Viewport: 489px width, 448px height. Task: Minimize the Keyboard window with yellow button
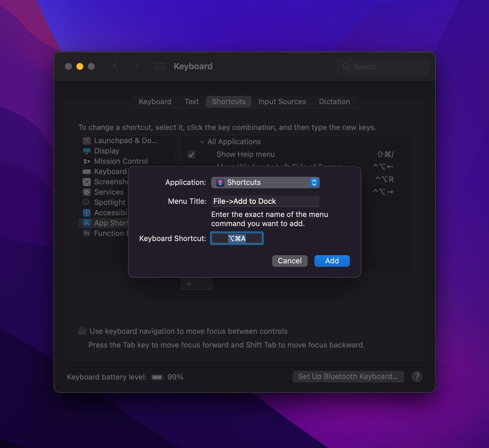(80, 66)
